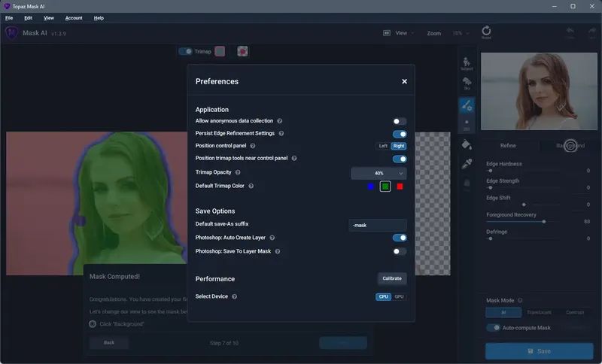Open the Edit menu

tap(28, 18)
